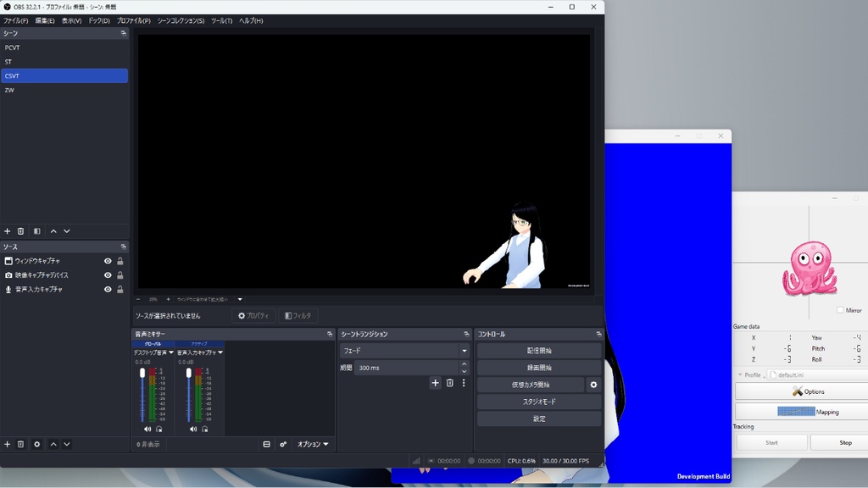Open advanced audio properties gears icon

tap(283, 444)
